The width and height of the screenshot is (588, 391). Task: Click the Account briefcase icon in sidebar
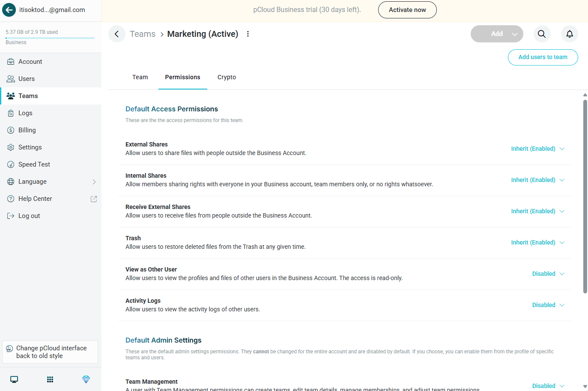coord(11,62)
